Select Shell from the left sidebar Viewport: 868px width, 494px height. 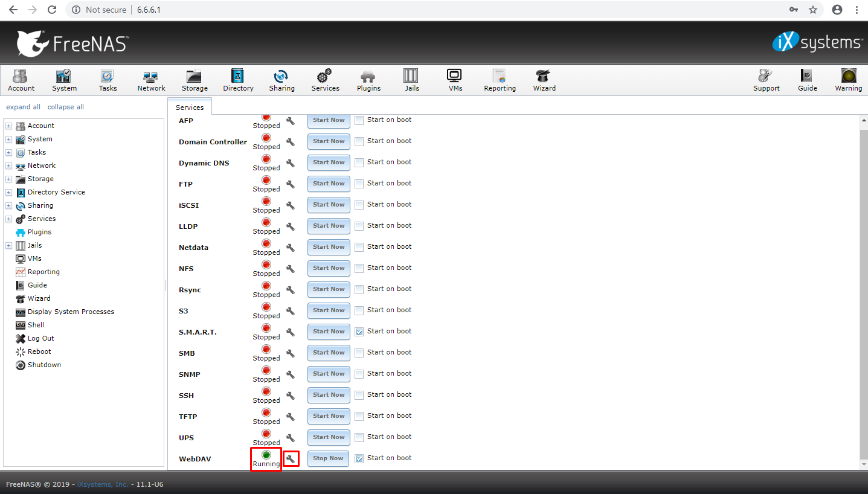[35, 324]
